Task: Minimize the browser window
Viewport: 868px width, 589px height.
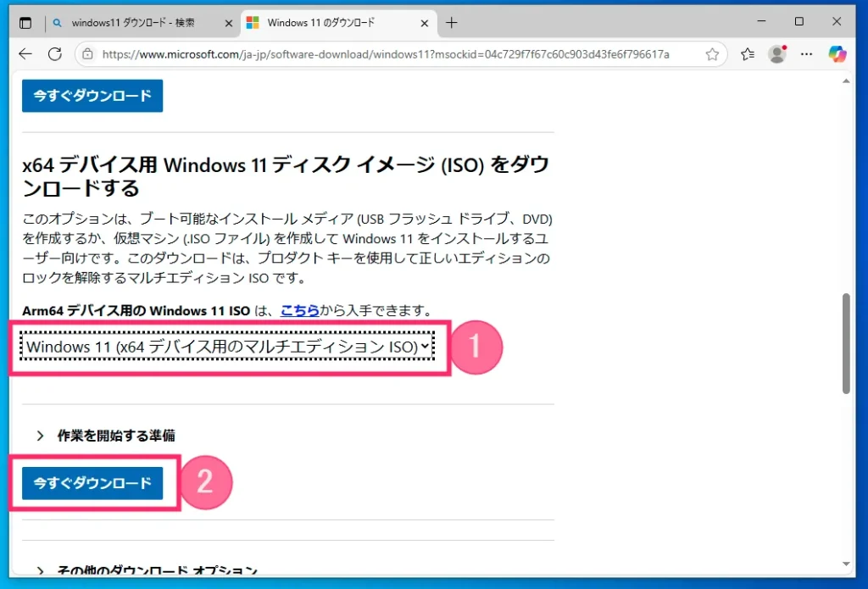Action: 762,21
